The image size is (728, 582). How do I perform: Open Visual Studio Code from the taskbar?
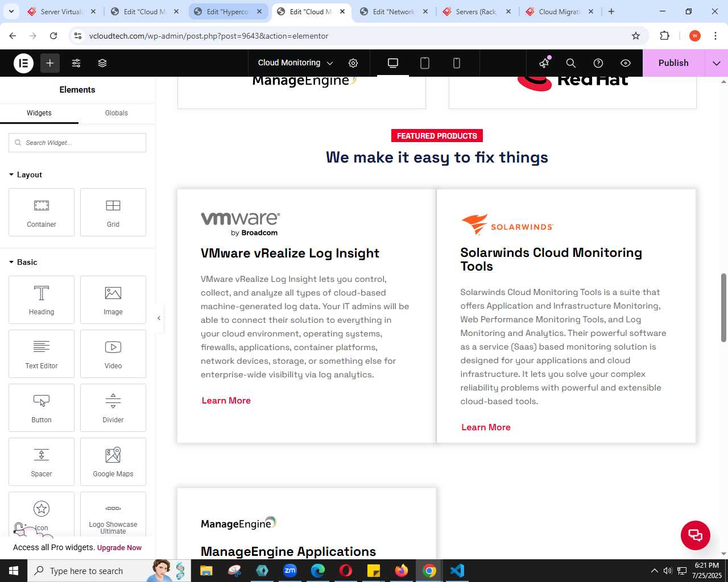tap(457, 571)
